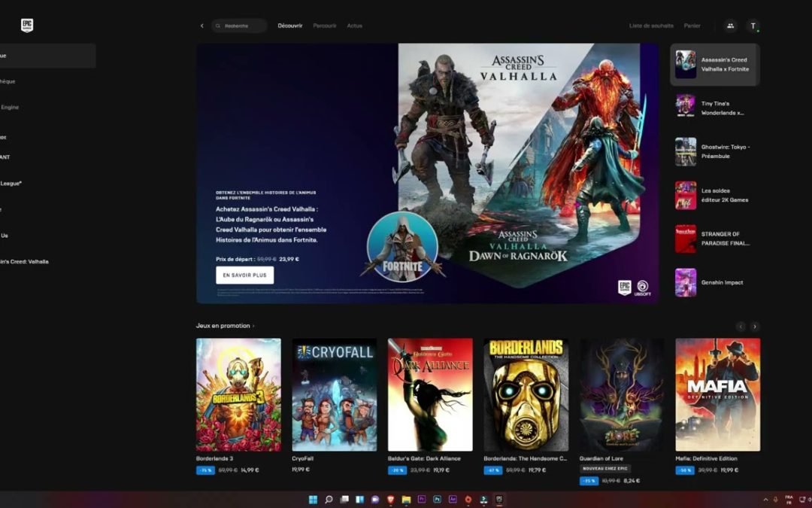This screenshot has height=508, width=812.
Task: Open Assassin's Creed: Valhalla in the sidebar
Action: pos(24,262)
